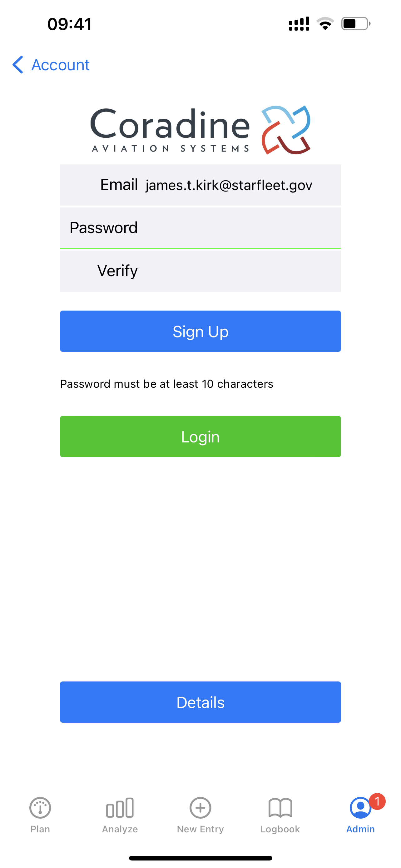Viewport: 401px width, 868px height.
Task: Tap the password length requirement text
Action: click(167, 384)
